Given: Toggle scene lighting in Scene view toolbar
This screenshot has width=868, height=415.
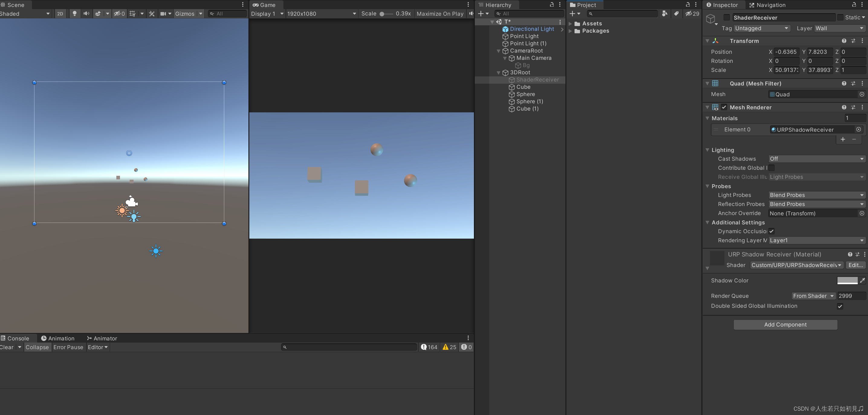Looking at the screenshot, I should [75, 14].
